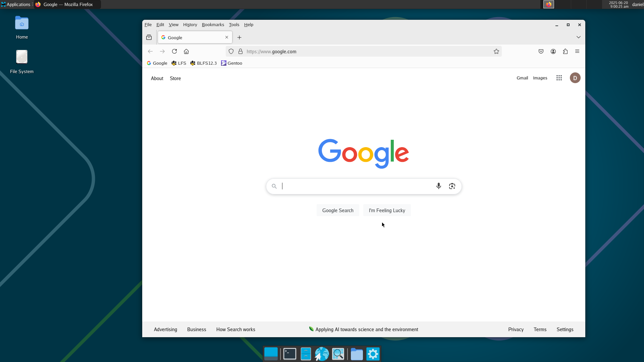644x362 pixels.
Task: Show tracking protection shield info
Action: tap(231, 51)
